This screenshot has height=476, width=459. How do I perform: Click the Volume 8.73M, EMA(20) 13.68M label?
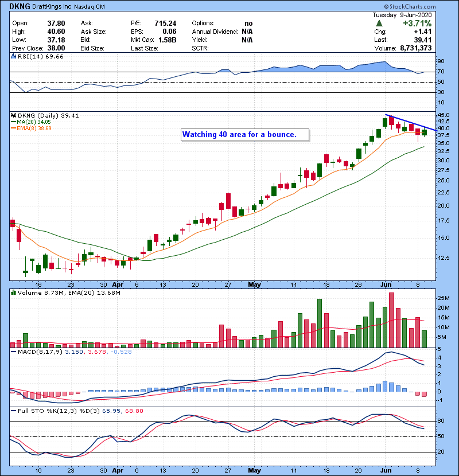[69, 293]
